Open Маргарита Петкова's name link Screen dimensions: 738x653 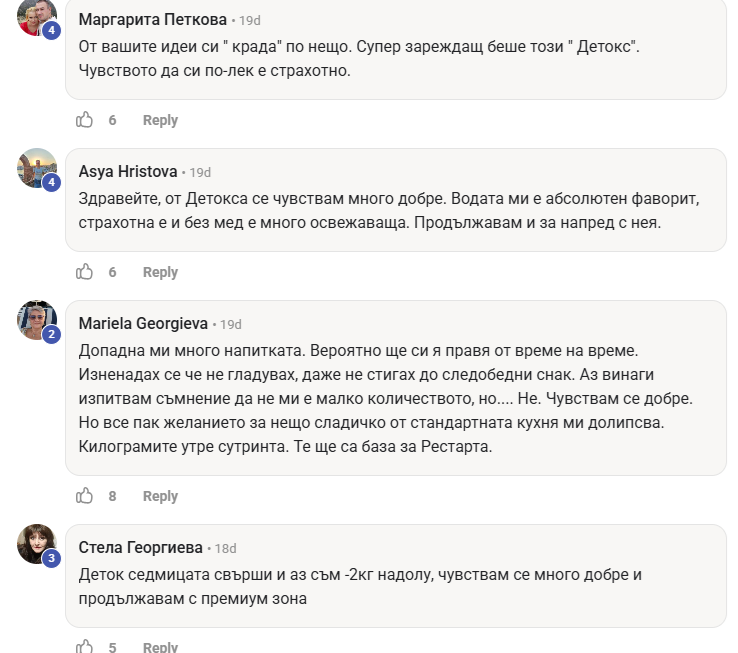click(152, 20)
